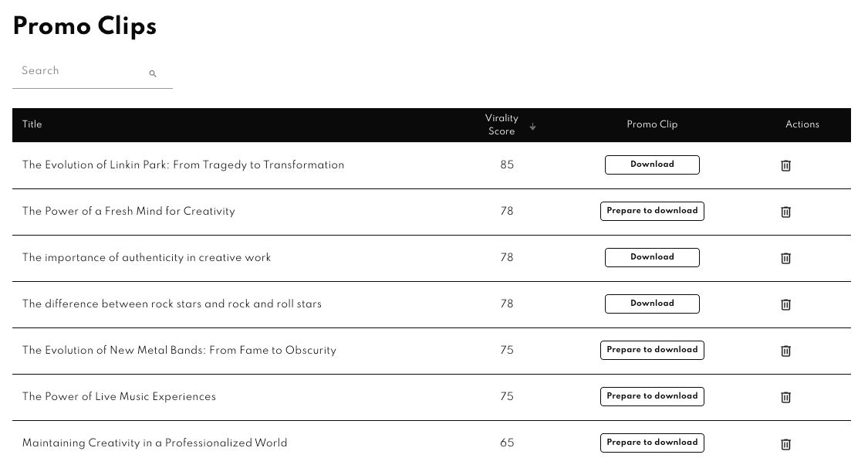Delete the Fresh Mind for Creativity clip
The width and height of the screenshot is (868, 475).
pyautogui.click(x=785, y=212)
